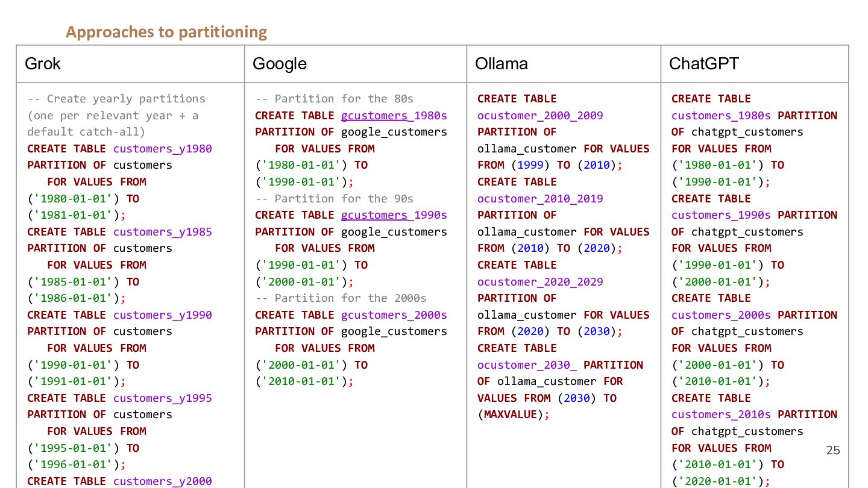Select the Ollama column header
Viewport: 868px width, 488px height.
[564, 64]
